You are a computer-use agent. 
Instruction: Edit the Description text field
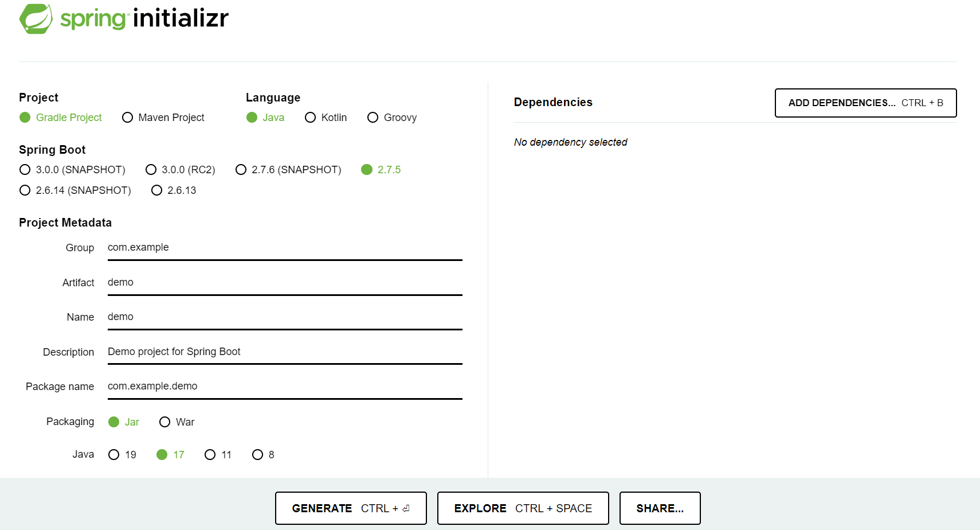point(285,352)
